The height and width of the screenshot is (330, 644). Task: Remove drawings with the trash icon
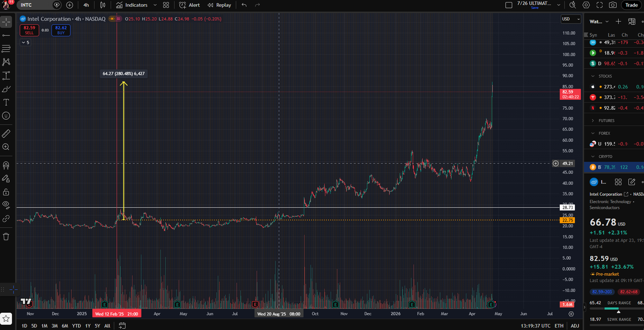[x=6, y=236]
